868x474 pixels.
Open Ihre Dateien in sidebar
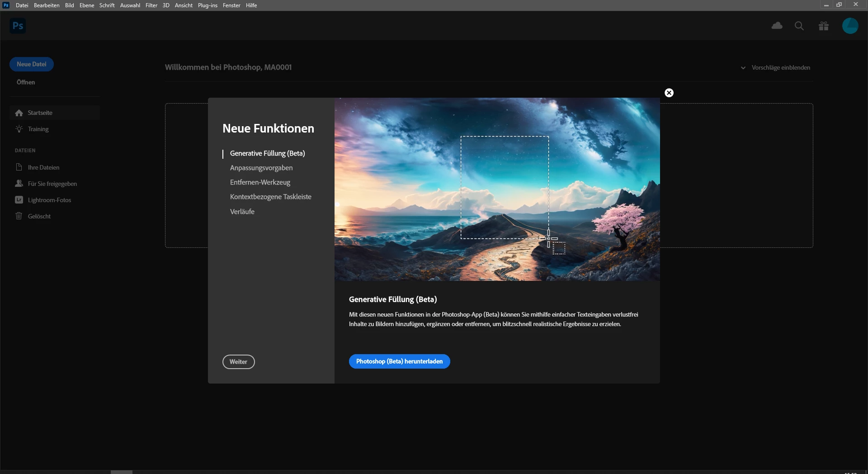point(55,167)
